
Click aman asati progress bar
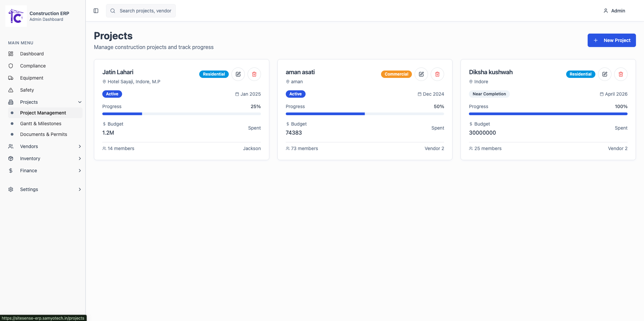tap(365, 114)
